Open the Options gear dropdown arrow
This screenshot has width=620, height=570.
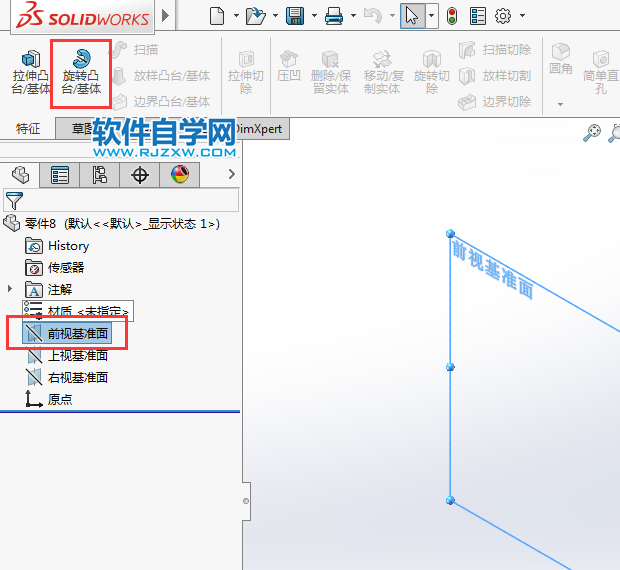point(522,16)
